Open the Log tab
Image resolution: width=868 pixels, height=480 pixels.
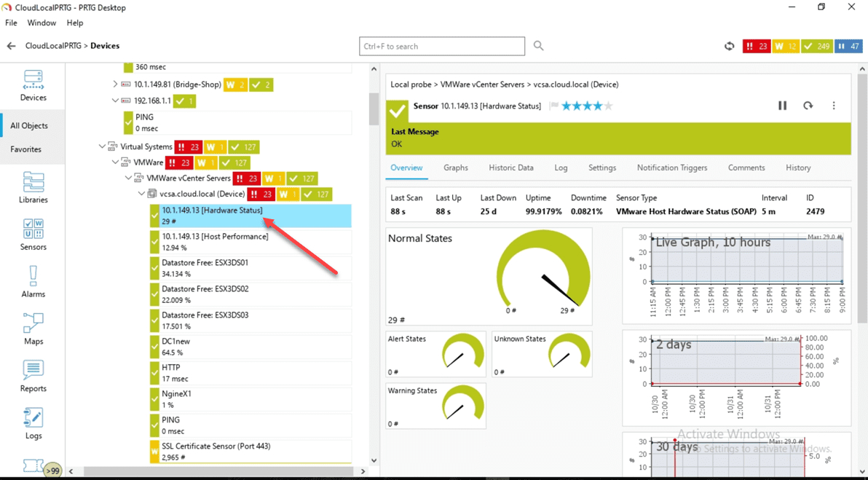point(561,168)
